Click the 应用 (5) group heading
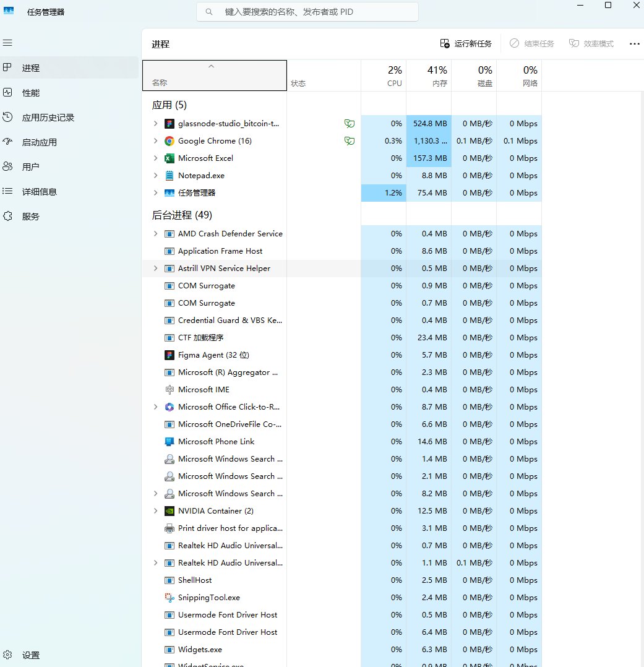644x667 pixels. click(x=170, y=105)
